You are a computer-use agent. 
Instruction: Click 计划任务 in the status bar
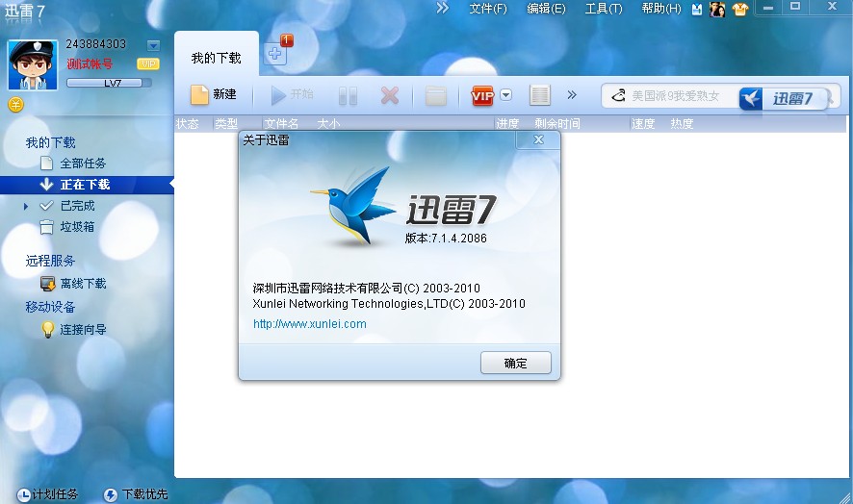click(47, 494)
